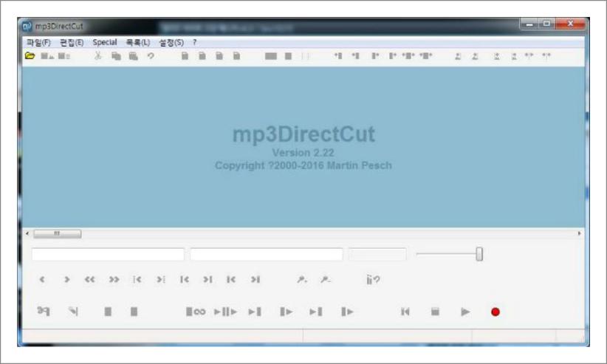The width and height of the screenshot is (607, 364).
Task: Open a file with the yellow folder icon
Action: (30, 56)
